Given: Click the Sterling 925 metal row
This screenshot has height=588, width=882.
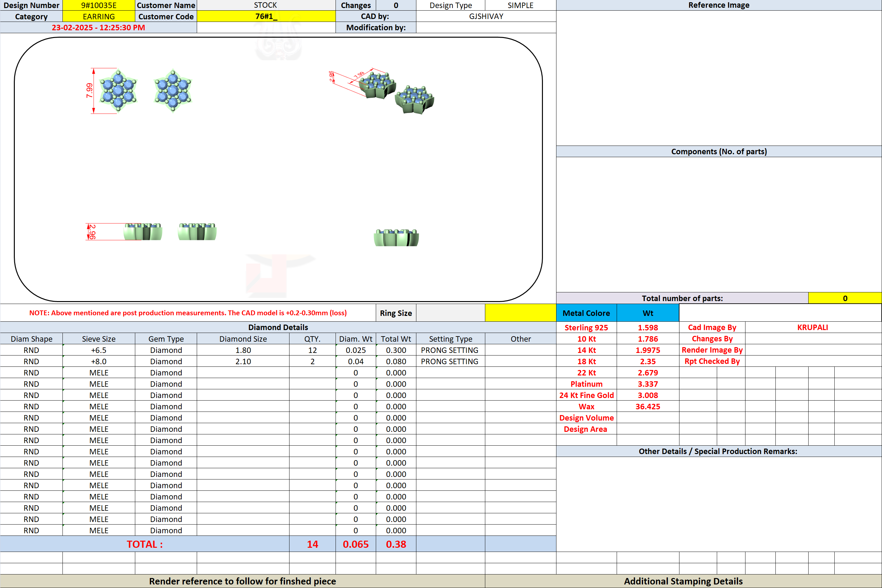Looking at the screenshot, I should tap(586, 327).
